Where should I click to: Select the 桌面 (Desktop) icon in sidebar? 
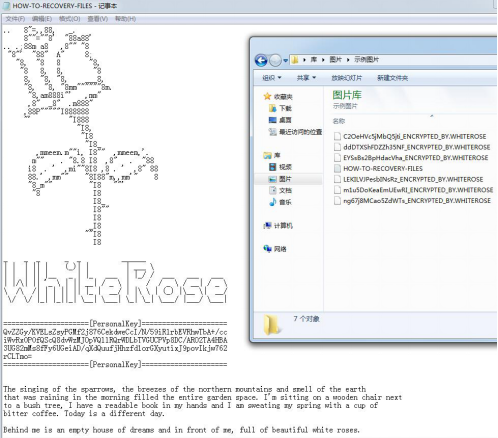[272, 120]
